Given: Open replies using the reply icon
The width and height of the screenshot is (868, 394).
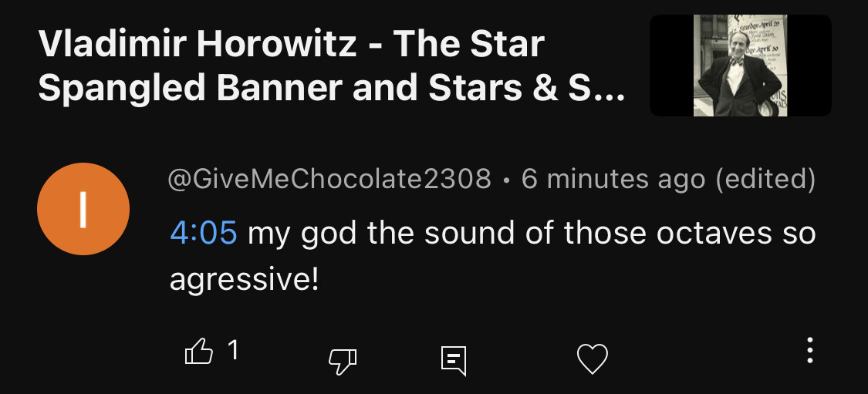Looking at the screenshot, I should tap(454, 359).
